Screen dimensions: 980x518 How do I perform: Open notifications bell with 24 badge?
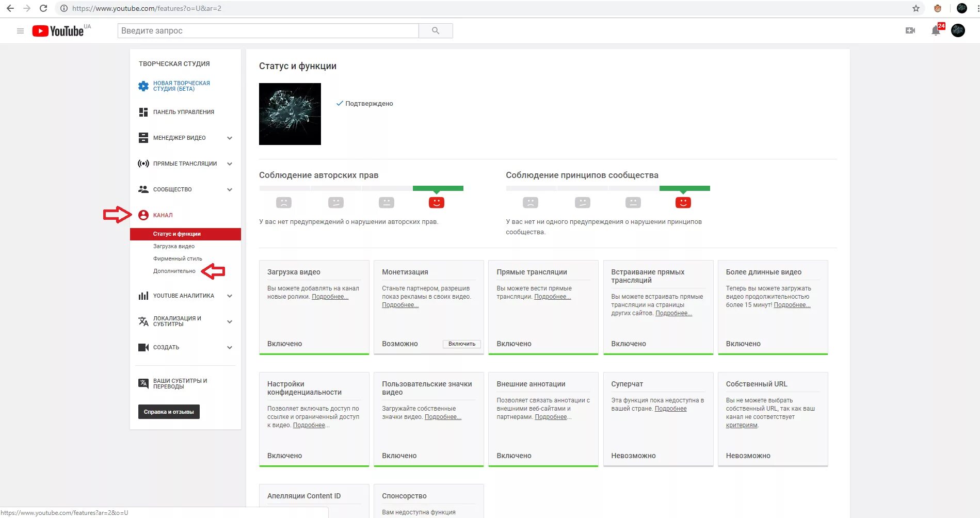[936, 30]
